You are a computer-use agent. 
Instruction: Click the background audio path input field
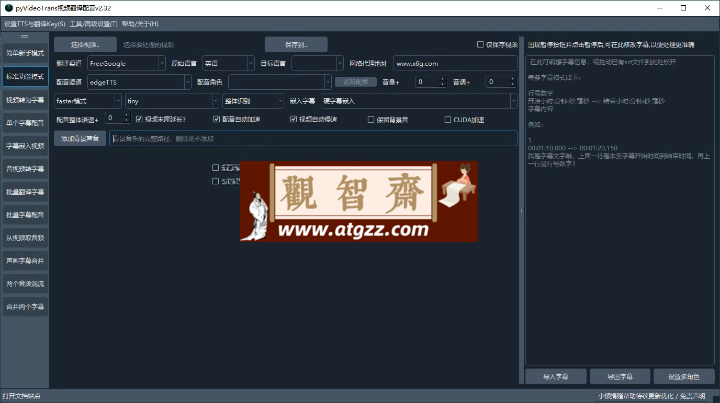[x=313, y=138]
